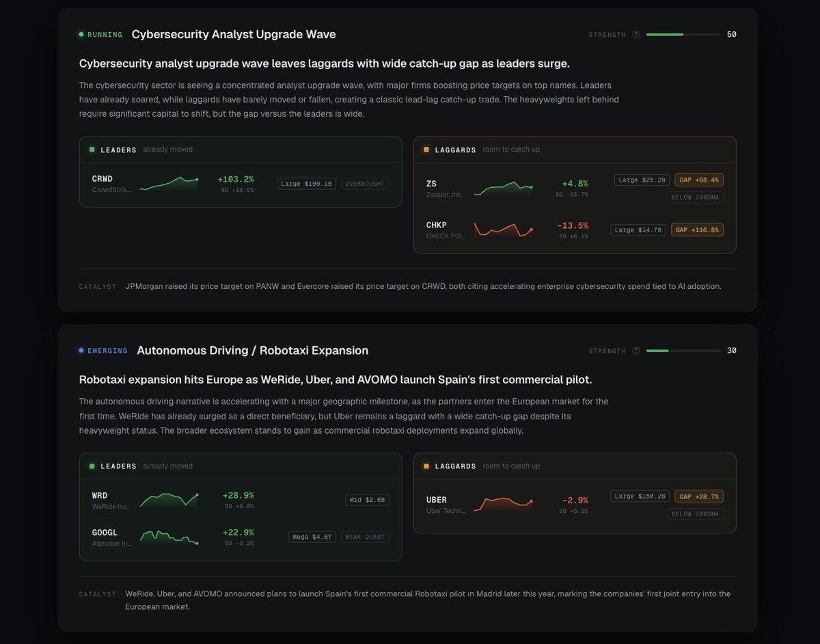Image resolution: width=820 pixels, height=644 pixels.
Task: Click the green RUNNING status dot
Action: [81, 34]
